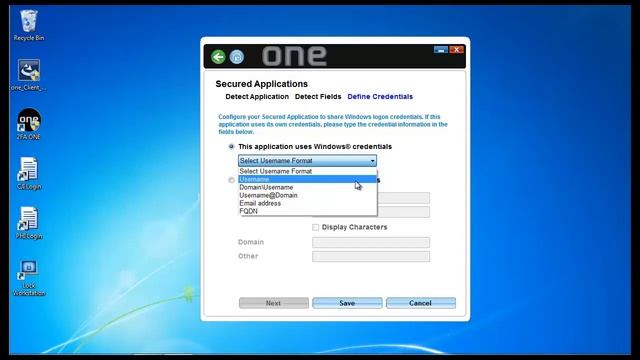Screen dimensions: 640x360
Task: Toggle the Display Characters checkbox
Action: pos(316,227)
